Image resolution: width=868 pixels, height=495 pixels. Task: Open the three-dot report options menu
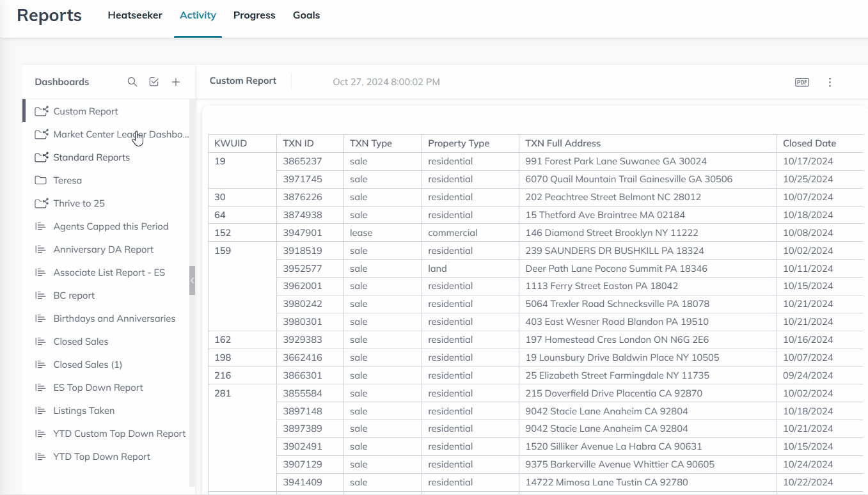830,82
